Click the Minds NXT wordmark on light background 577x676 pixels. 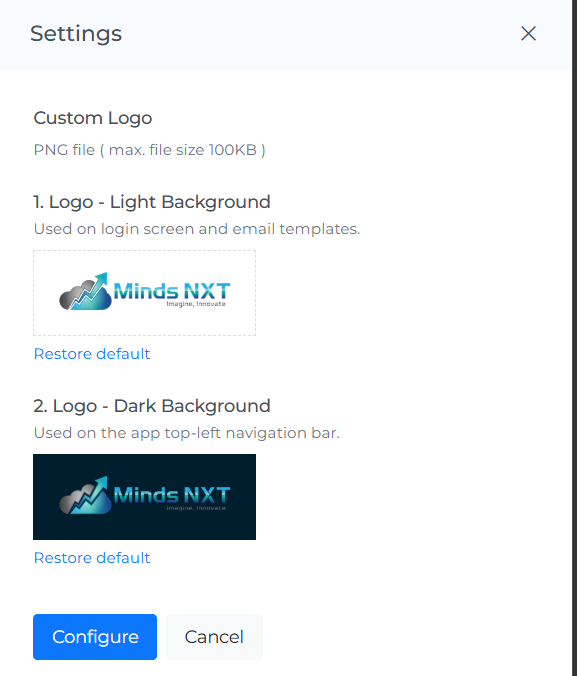point(172,291)
